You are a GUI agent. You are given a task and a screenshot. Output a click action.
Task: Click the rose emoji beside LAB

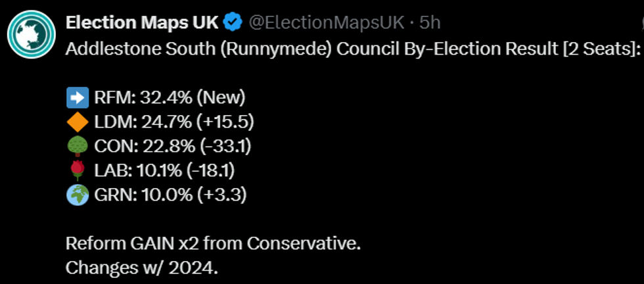(x=78, y=171)
